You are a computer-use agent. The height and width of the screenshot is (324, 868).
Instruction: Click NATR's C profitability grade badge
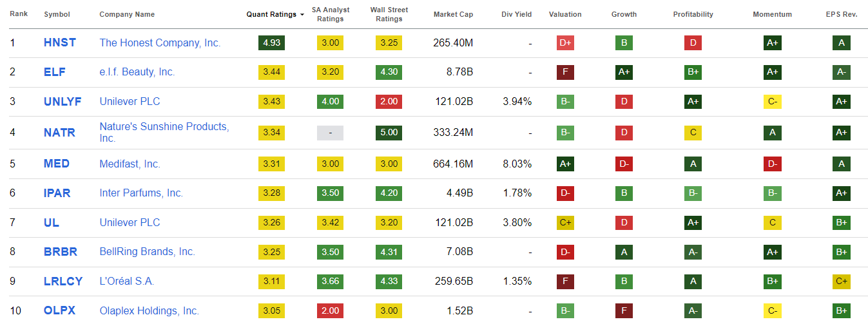(x=693, y=133)
